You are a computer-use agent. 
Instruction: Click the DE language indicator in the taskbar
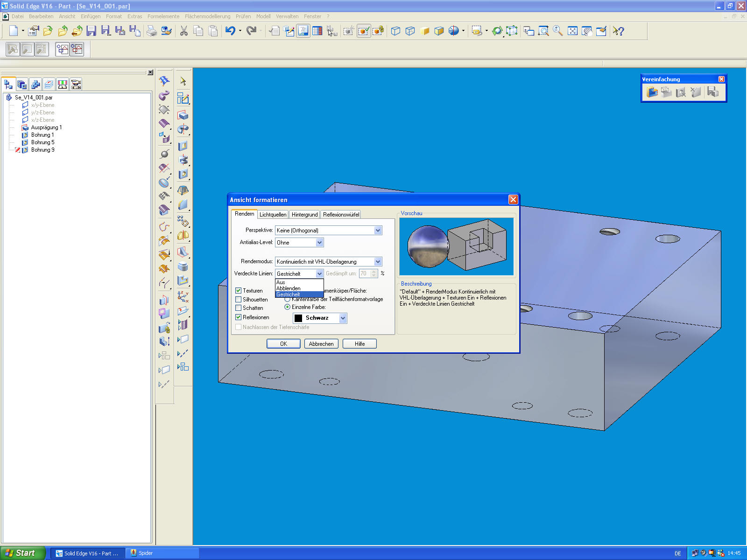677,553
